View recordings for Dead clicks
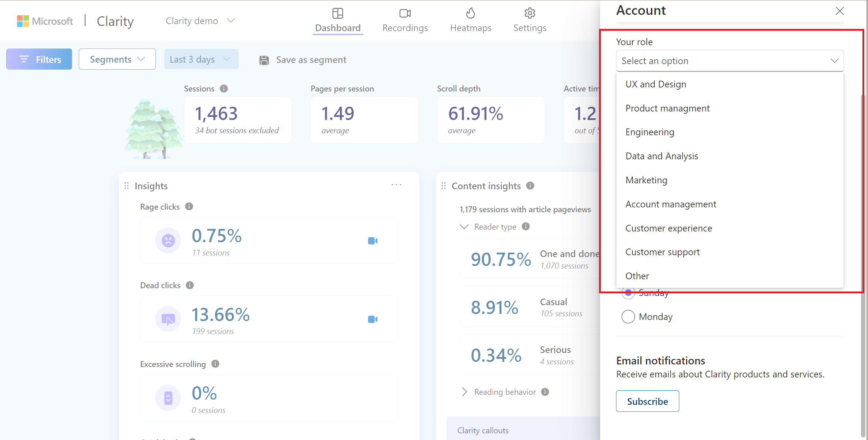 pyautogui.click(x=373, y=319)
